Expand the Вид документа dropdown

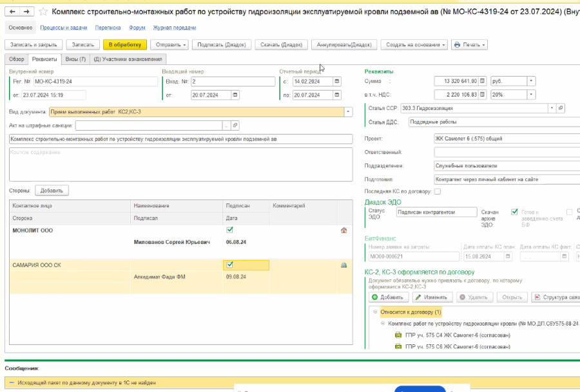point(349,111)
